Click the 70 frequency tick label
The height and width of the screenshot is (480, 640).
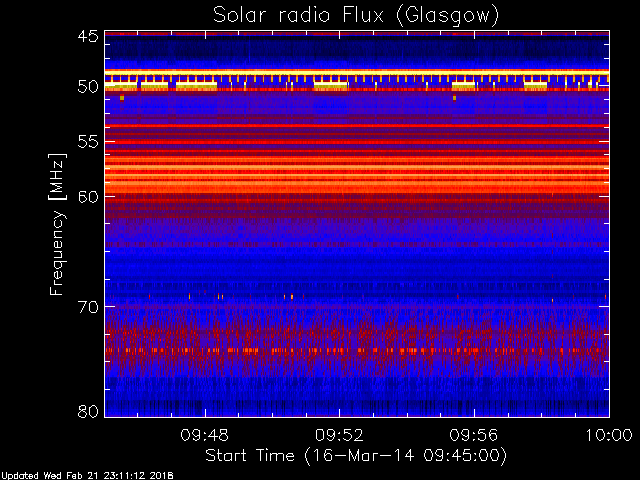pyautogui.click(x=88, y=307)
